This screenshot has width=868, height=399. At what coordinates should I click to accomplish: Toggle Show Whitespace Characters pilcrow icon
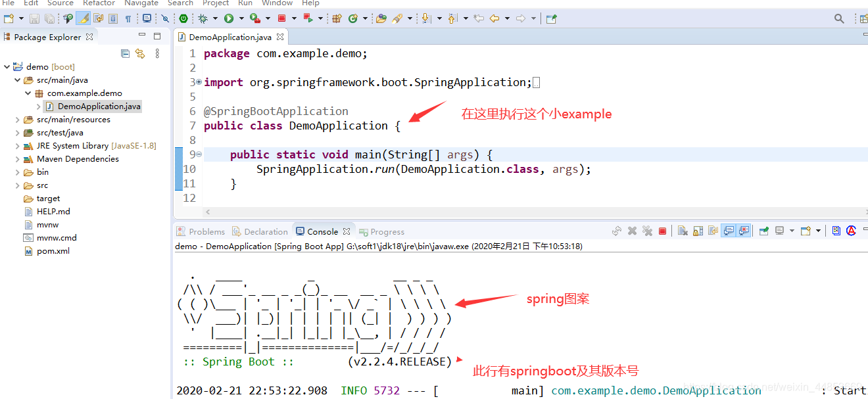(x=128, y=18)
